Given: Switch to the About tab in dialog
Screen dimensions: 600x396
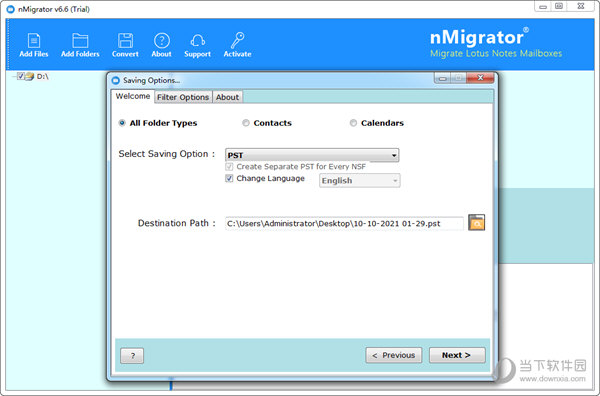Looking at the screenshot, I should 227,97.
